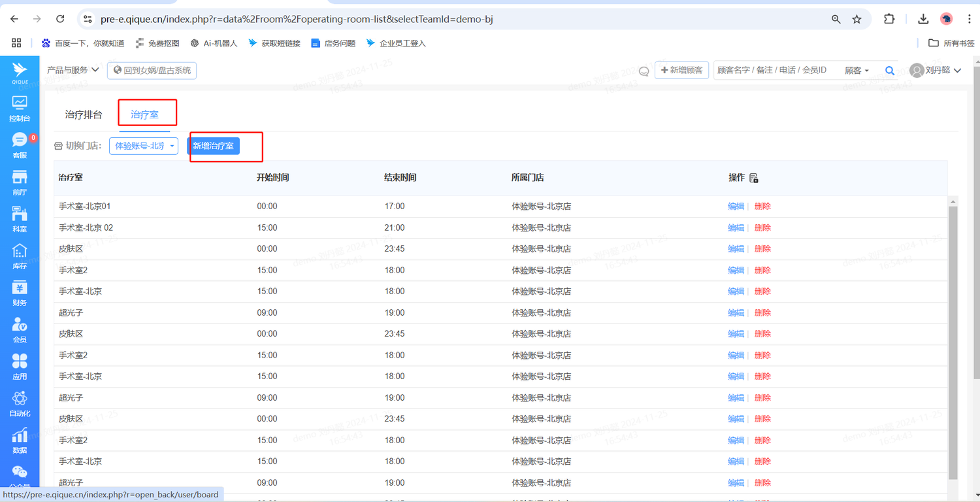Select the 治疗室 tab

click(x=144, y=114)
